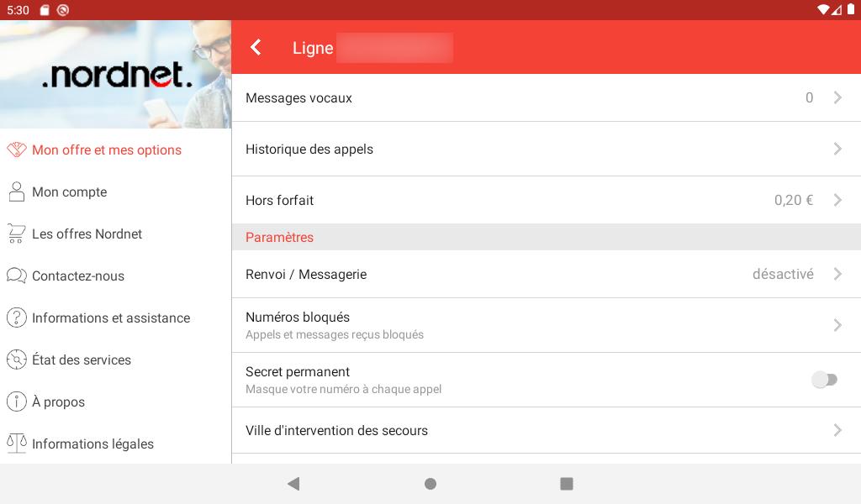Screen dimensions: 861x504
Task: Click the État des services icon
Action: (x=17, y=360)
